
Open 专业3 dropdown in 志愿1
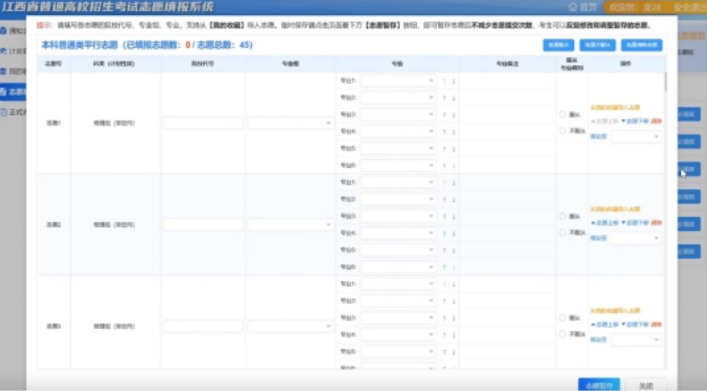(x=398, y=115)
